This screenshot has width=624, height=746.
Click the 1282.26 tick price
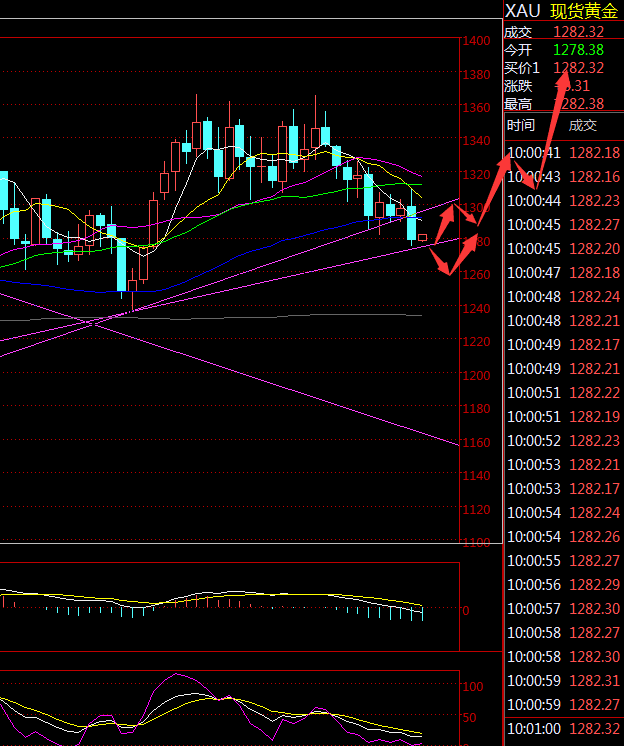pyautogui.click(x=595, y=537)
